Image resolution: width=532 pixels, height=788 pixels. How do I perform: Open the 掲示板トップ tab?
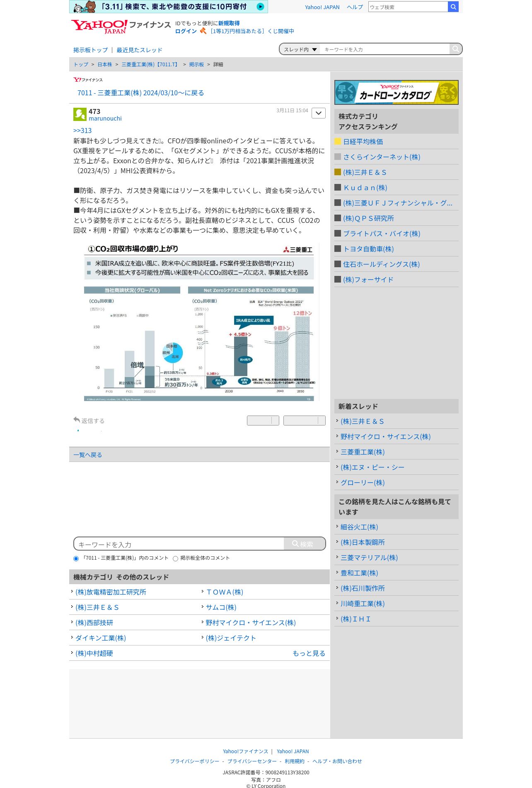pos(90,50)
